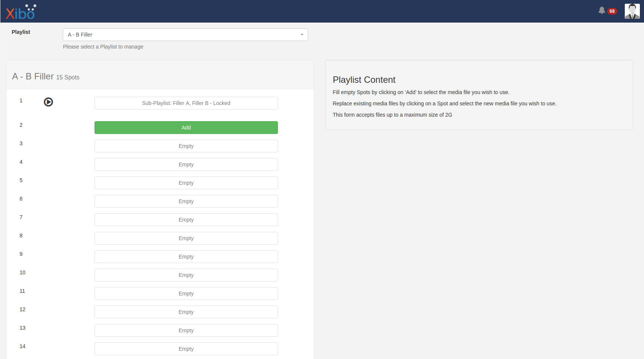This screenshot has width=644, height=359.
Task: Select the locked Sub-Playlist Filler A, Filler B spot
Action: pyautogui.click(x=186, y=103)
